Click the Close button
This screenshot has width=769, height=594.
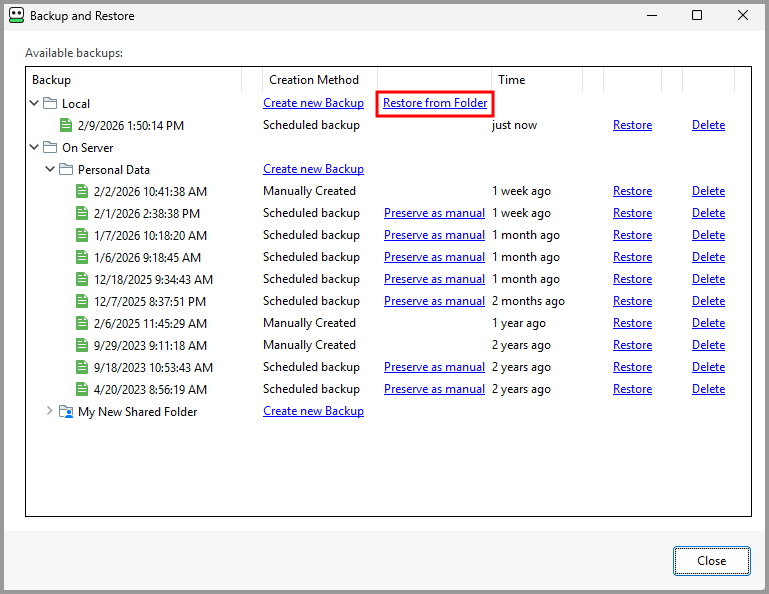tap(711, 561)
